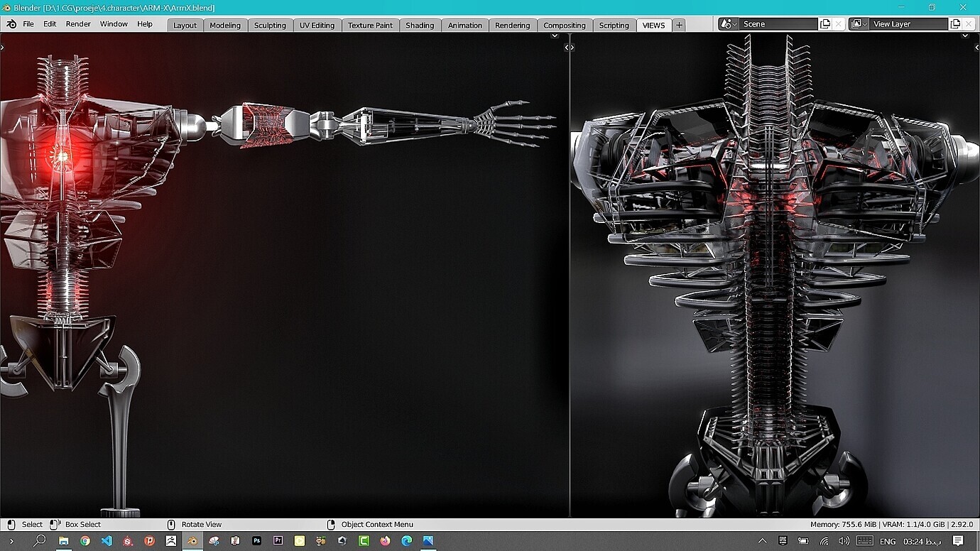Open the scene selector dropdown arrow
The width and height of the screenshot is (980, 551).
(x=734, y=23)
